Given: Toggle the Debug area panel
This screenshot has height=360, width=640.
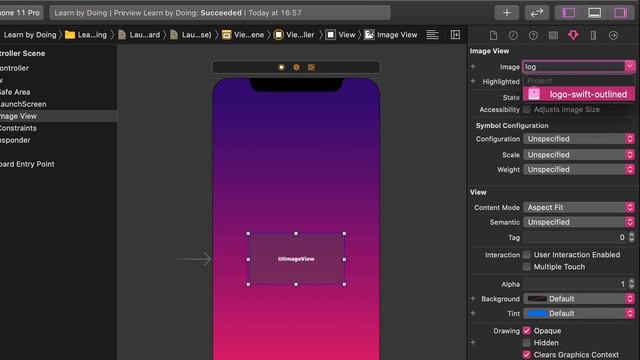Looking at the screenshot, I should click(594, 13).
